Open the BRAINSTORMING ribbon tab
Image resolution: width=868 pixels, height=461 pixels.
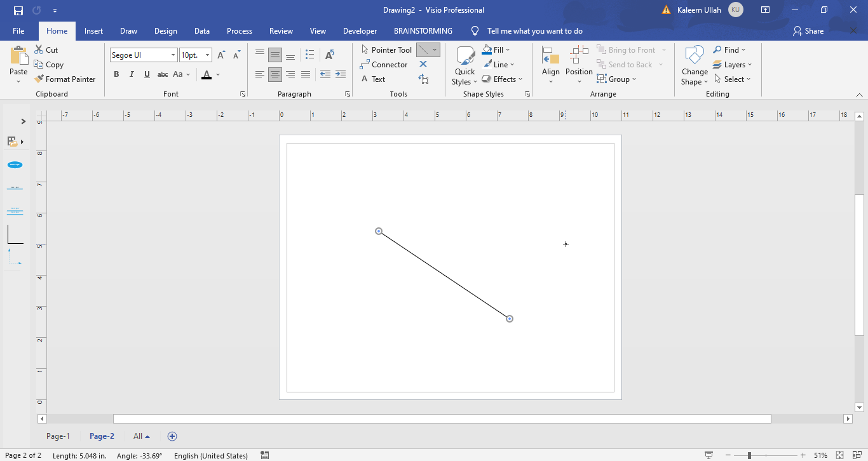(423, 30)
